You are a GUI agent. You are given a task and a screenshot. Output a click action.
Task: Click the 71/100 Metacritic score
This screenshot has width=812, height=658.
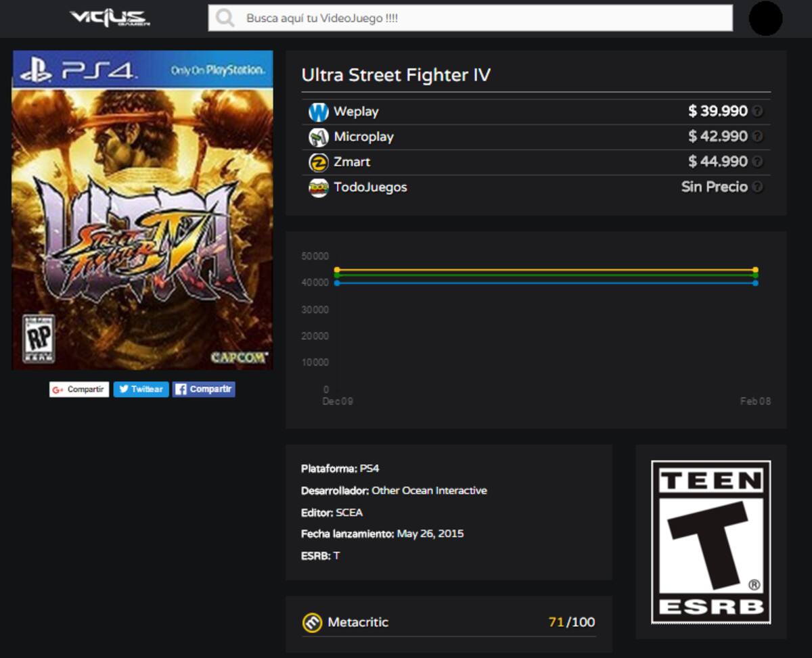[572, 622]
